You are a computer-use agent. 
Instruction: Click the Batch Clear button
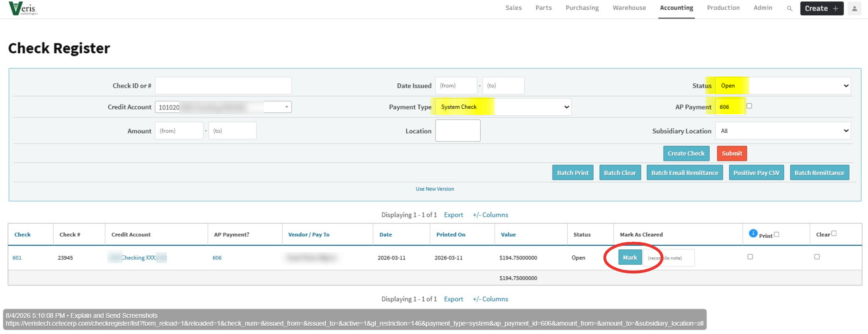[x=620, y=173]
